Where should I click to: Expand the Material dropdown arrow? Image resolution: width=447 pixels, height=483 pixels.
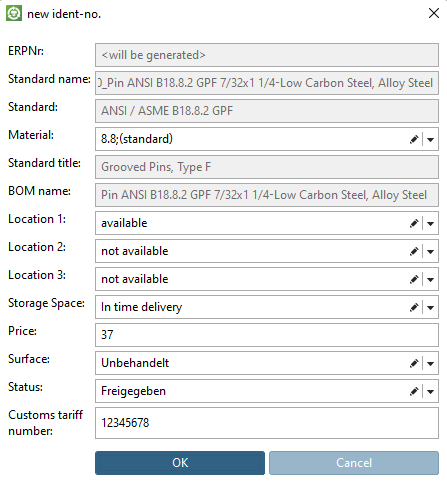point(430,139)
